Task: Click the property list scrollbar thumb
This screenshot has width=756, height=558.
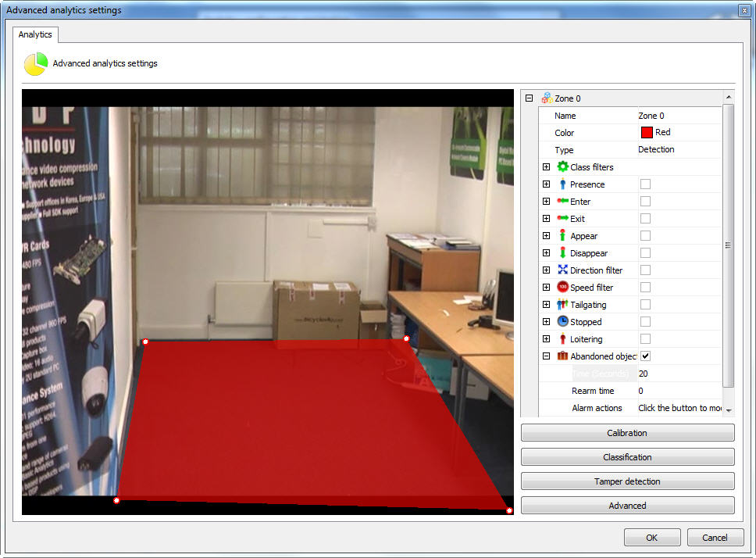Action: click(729, 245)
